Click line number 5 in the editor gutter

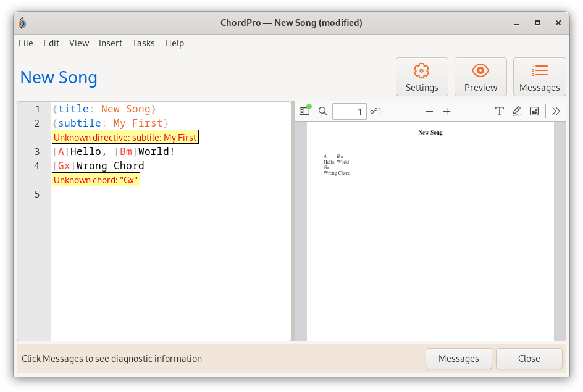pyautogui.click(x=37, y=194)
